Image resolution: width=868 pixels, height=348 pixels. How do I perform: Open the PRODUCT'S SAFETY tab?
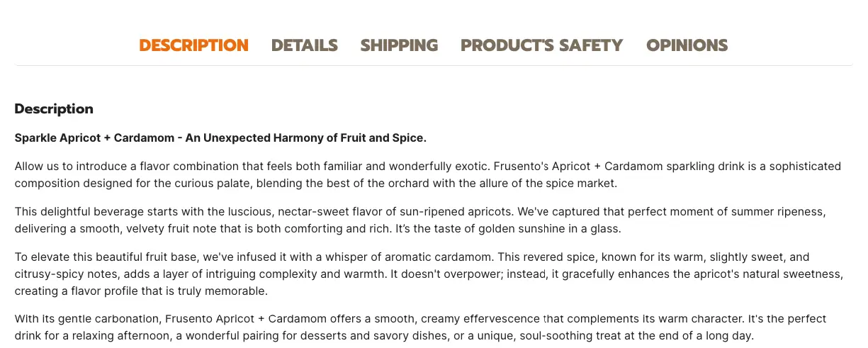[x=542, y=45]
